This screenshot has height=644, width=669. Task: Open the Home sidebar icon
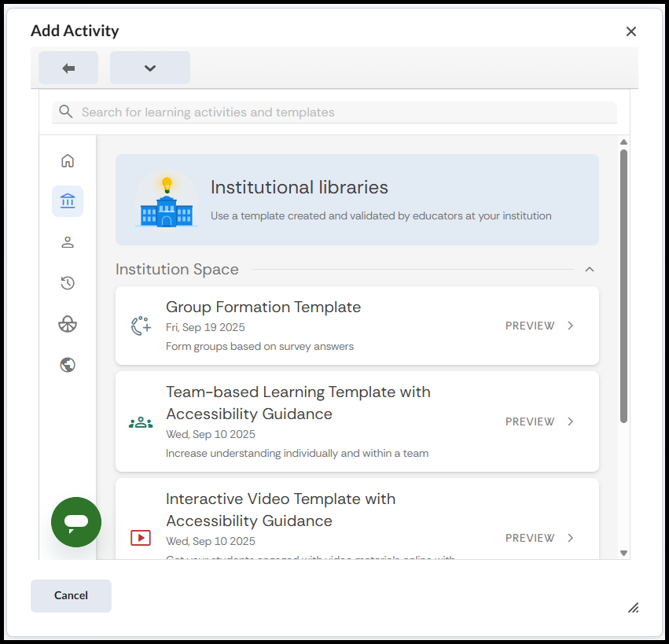point(68,160)
